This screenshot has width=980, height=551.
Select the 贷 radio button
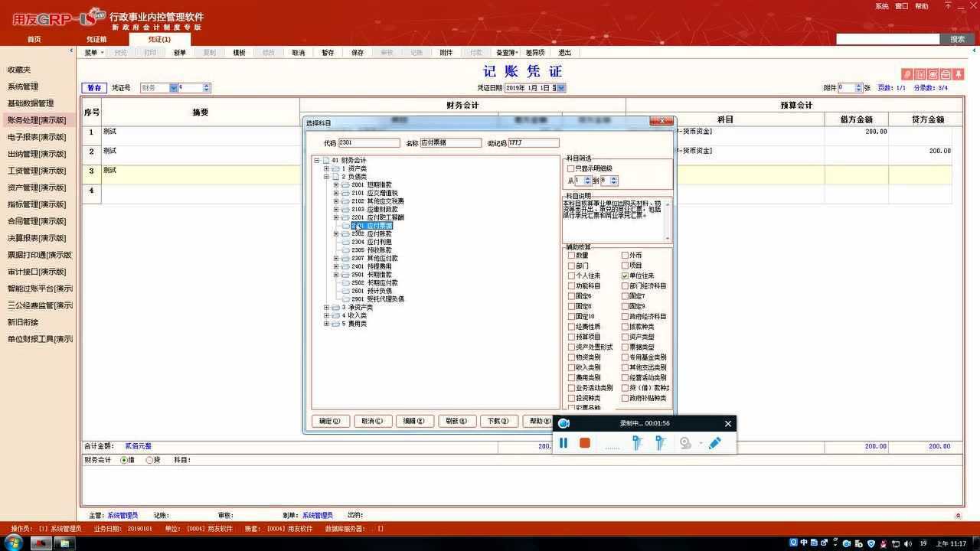(x=149, y=460)
